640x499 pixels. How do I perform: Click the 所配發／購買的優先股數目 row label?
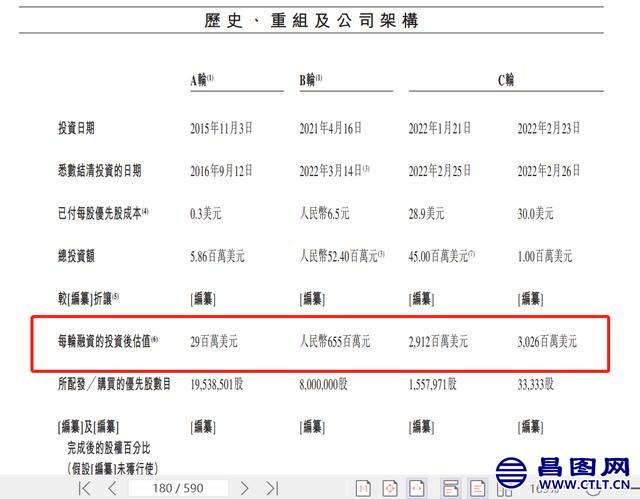click(x=114, y=384)
